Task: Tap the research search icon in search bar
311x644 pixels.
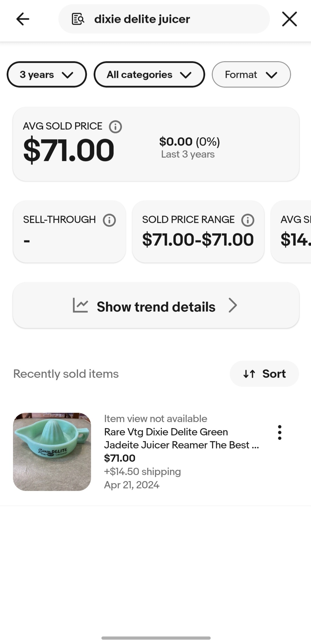Action: 78,19
